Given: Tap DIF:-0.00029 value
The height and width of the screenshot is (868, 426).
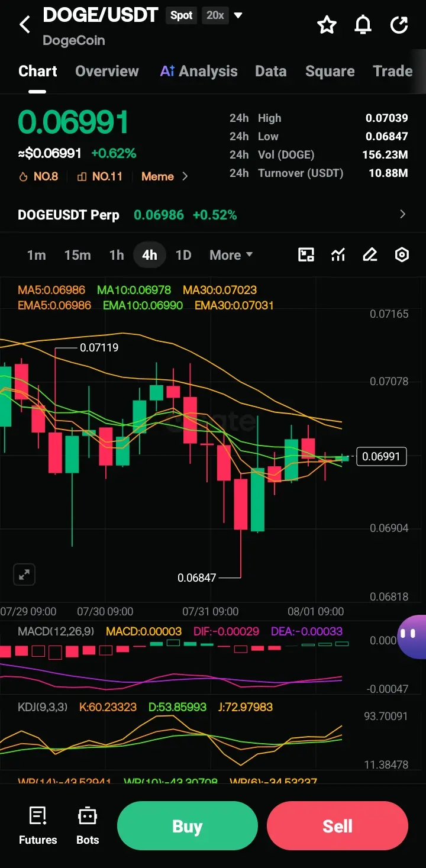Looking at the screenshot, I should (226, 631).
